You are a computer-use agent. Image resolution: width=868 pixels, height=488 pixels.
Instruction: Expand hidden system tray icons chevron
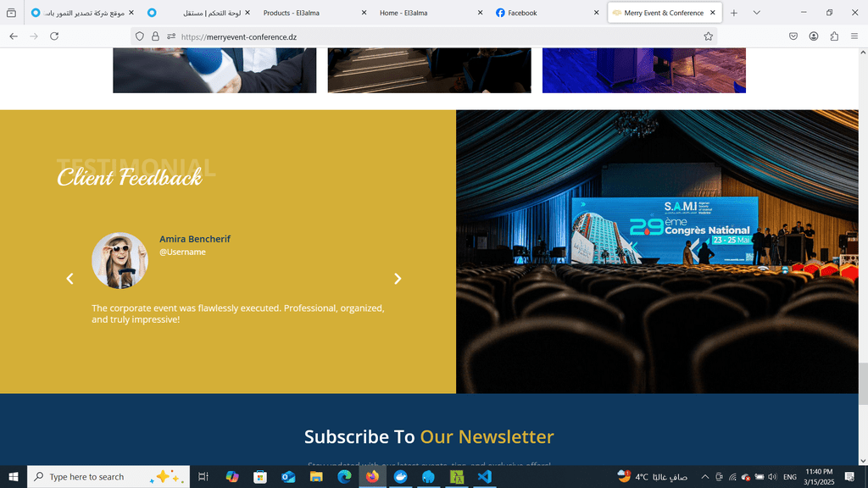tap(704, 477)
